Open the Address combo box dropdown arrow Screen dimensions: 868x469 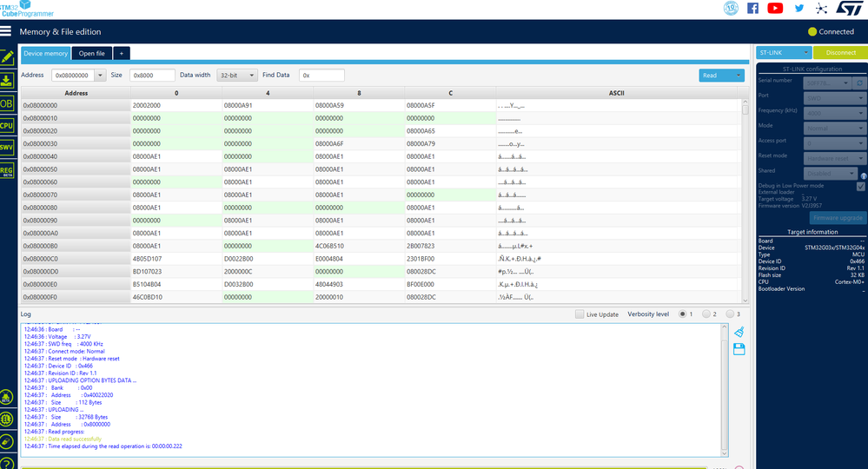100,76
